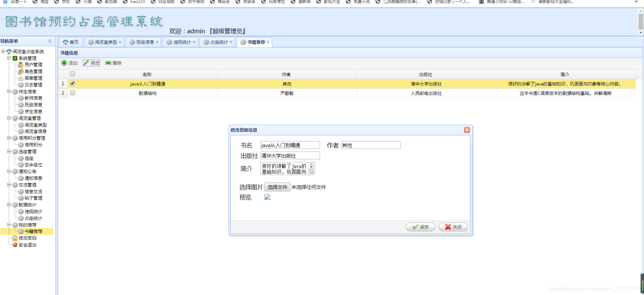This screenshot has width=644, height=295.
Task: Sort by the 出版社 column header
Action: pyautogui.click(x=426, y=74)
